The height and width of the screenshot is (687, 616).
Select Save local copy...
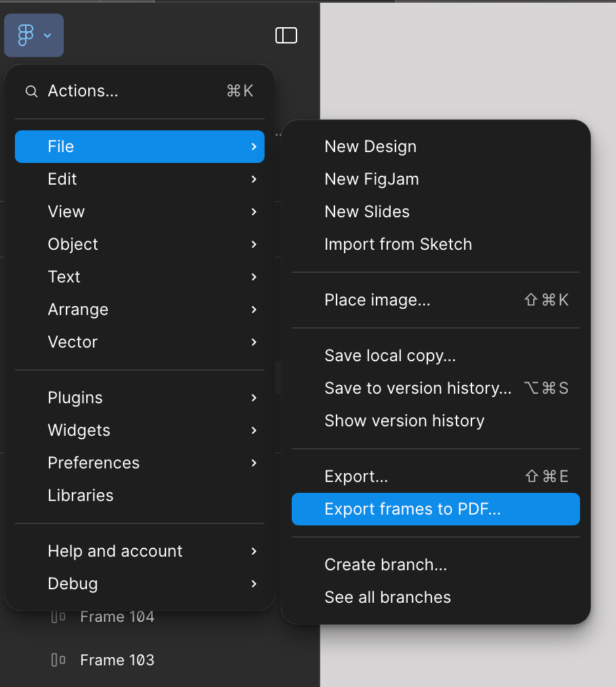436,356
